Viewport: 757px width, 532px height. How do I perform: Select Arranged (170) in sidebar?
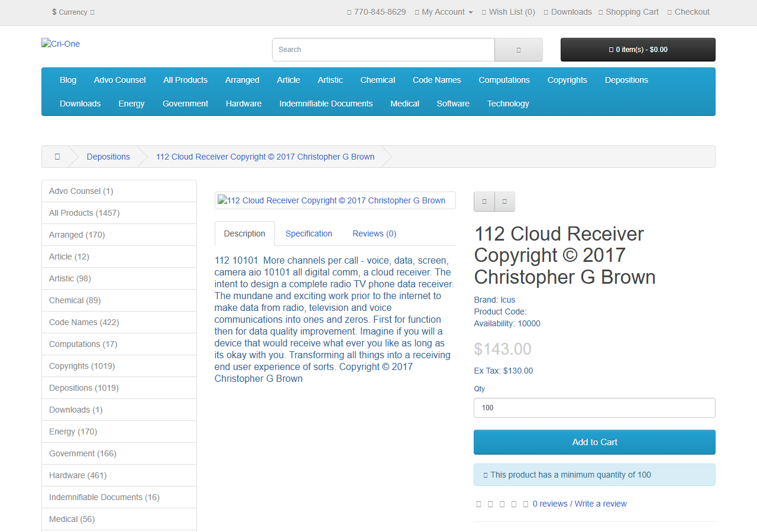coord(119,235)
